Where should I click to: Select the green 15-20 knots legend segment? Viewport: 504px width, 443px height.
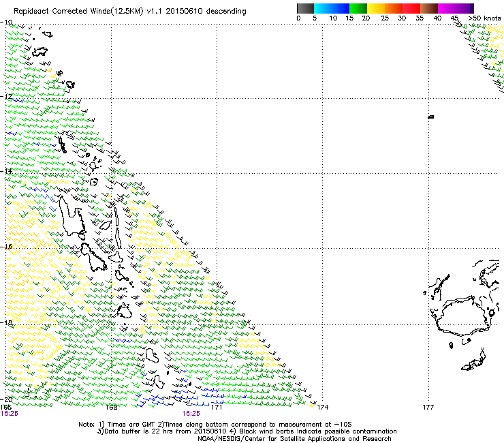(358, 8)
